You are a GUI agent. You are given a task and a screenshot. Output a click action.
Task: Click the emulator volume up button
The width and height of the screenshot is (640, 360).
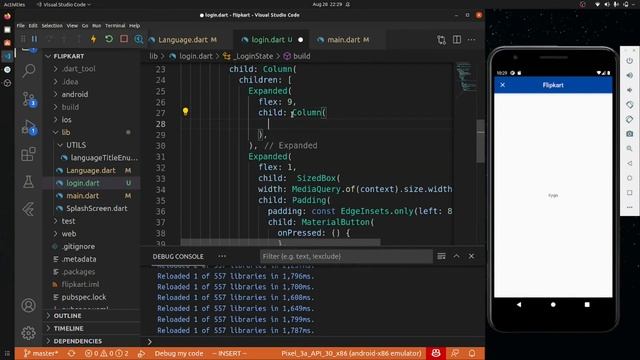coord(630,76)
